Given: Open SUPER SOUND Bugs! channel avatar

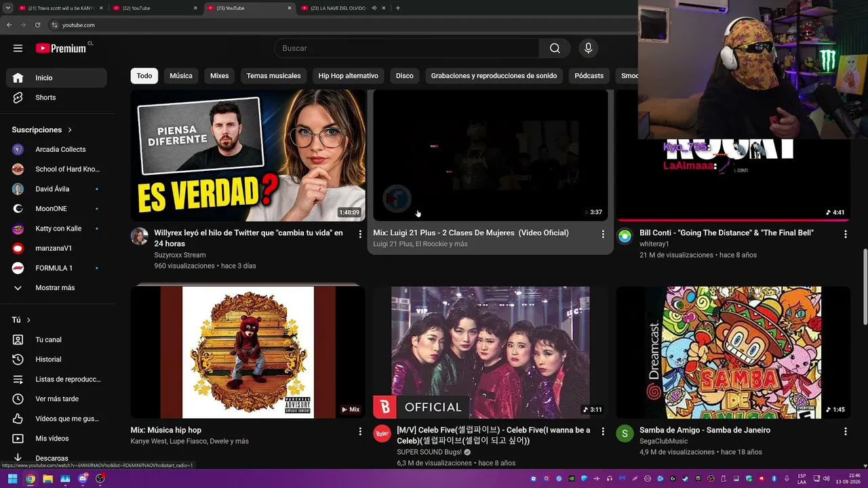Looking at the screenshot, I should [382, 434].
